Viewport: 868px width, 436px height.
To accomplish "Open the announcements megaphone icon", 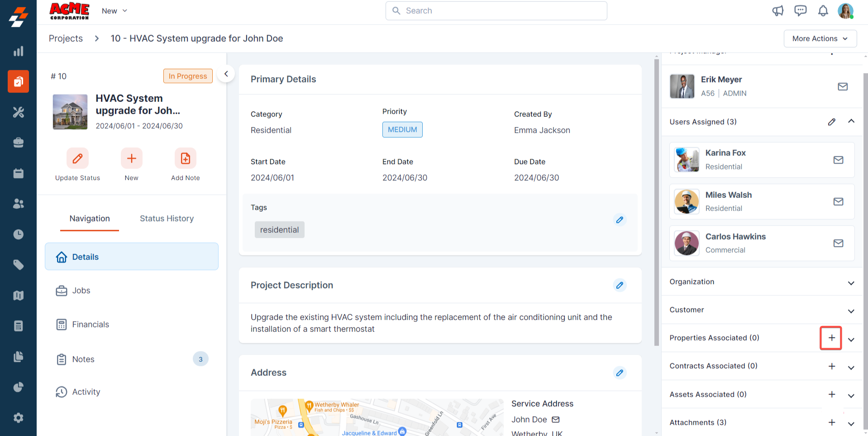I will pyautogui.click(x=777, y=11).
